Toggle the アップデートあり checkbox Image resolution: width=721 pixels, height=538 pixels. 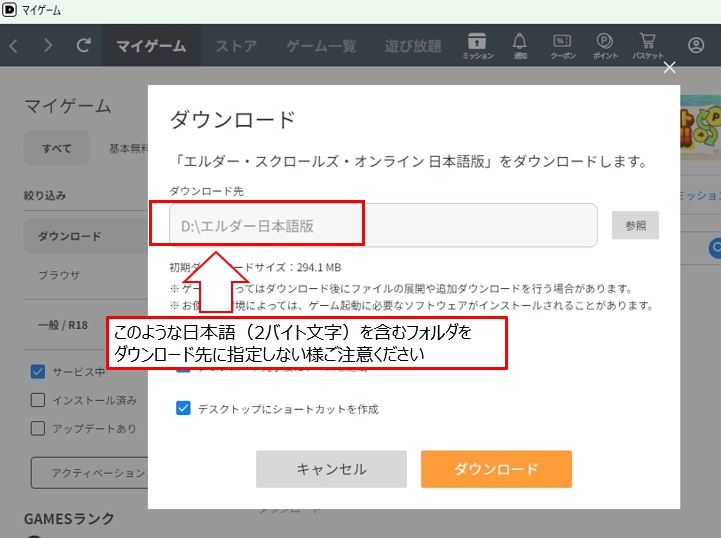pyautogui.click(x=38, y=429)
